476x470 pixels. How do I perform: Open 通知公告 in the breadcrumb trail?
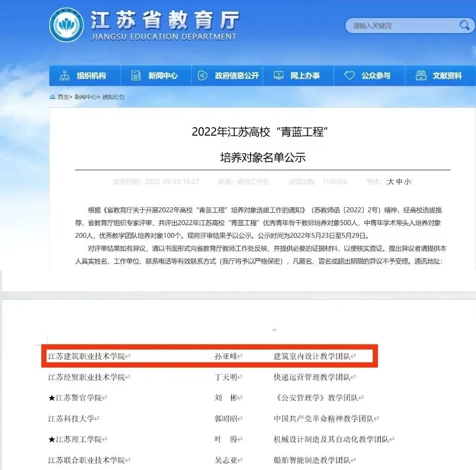coord(113,97)
